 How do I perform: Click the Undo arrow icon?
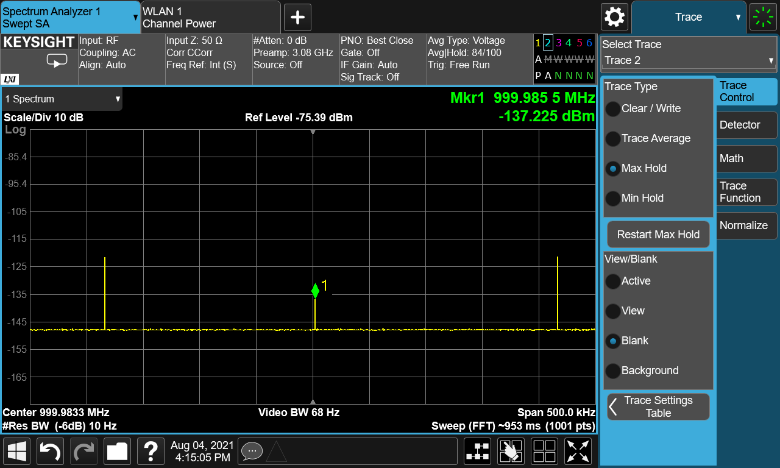tap(51, 451)
